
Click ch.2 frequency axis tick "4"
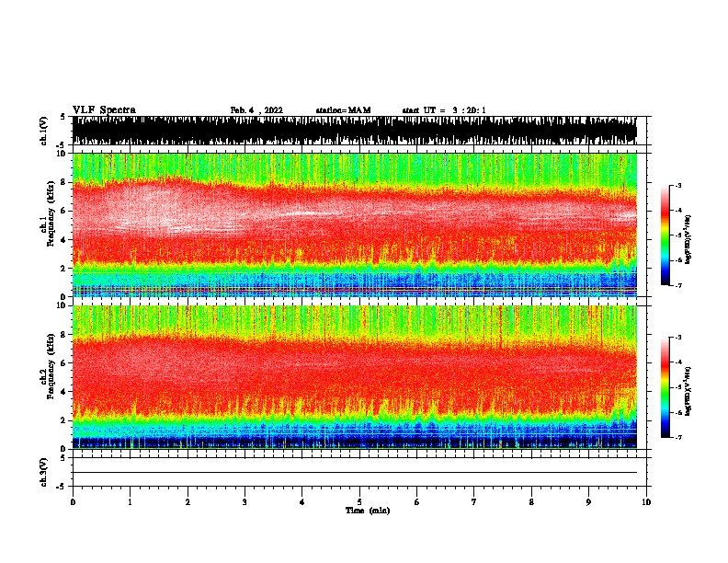pyautogui.click(x=64, y=392)
